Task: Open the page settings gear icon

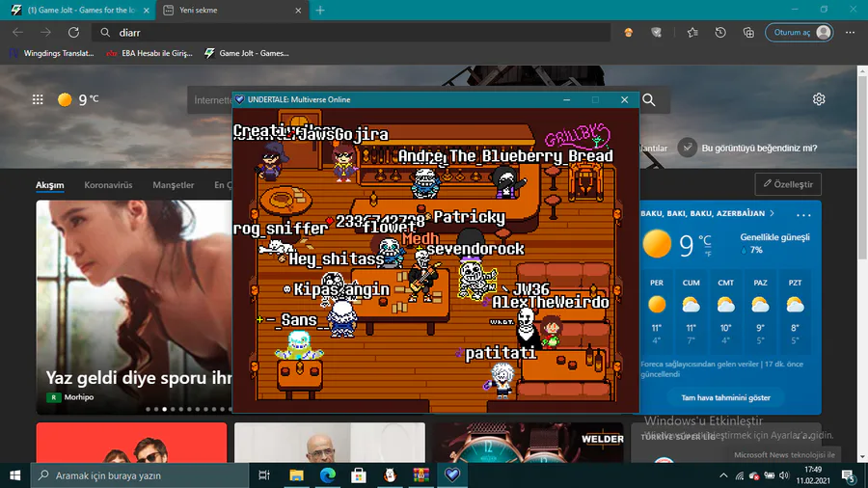Action: click(819, 99)
